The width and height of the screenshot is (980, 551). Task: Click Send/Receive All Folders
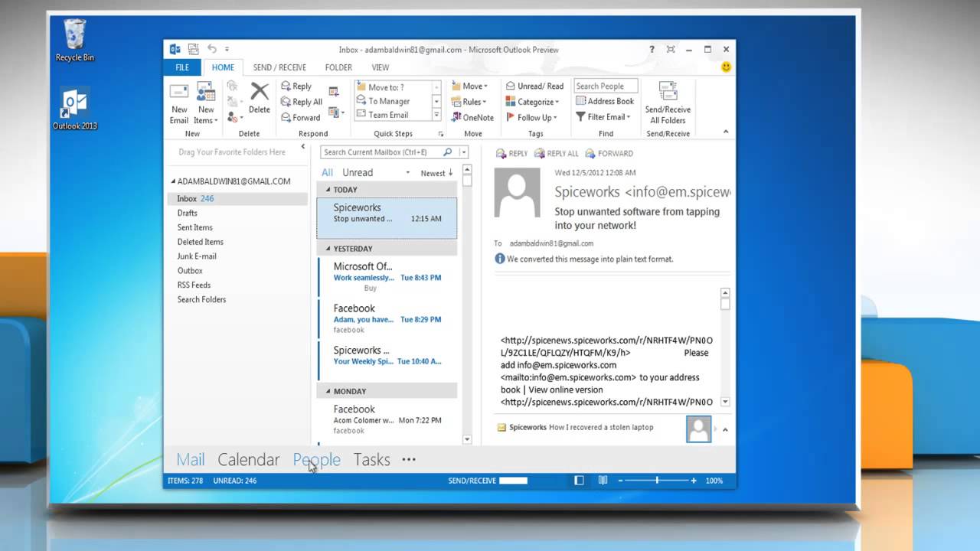[668, 103]
